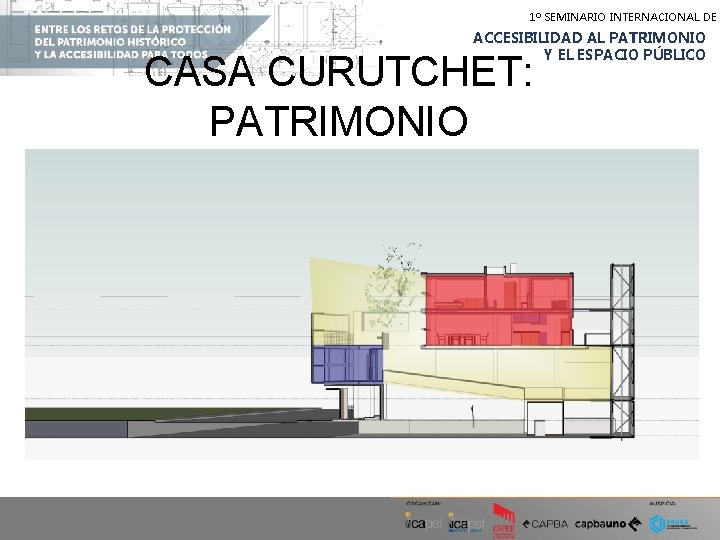
Task: Click the red CAPER logo
Action: [504, 520]
